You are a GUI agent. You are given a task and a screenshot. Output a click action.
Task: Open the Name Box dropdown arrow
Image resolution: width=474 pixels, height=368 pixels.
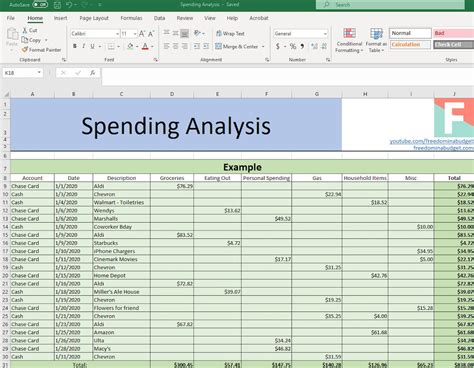pyautogui.click(x=39, y=73)
